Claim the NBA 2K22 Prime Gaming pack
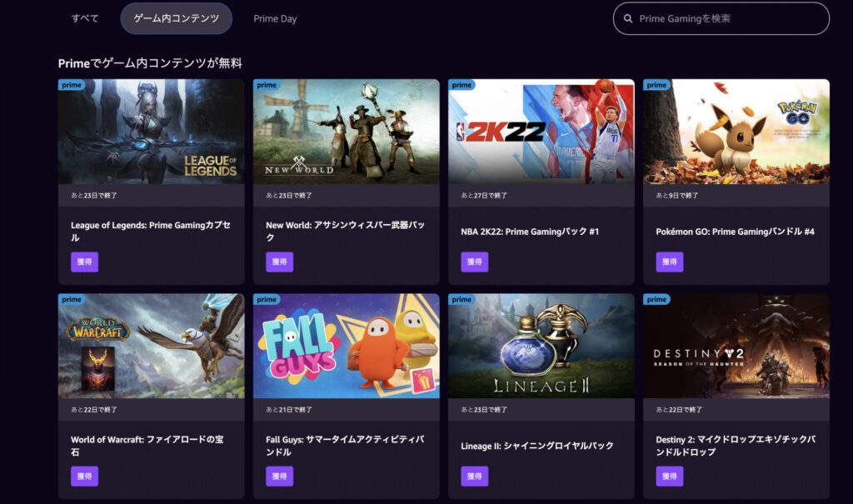853x504 pixels. pyautogui.click(x=474, y=262)
